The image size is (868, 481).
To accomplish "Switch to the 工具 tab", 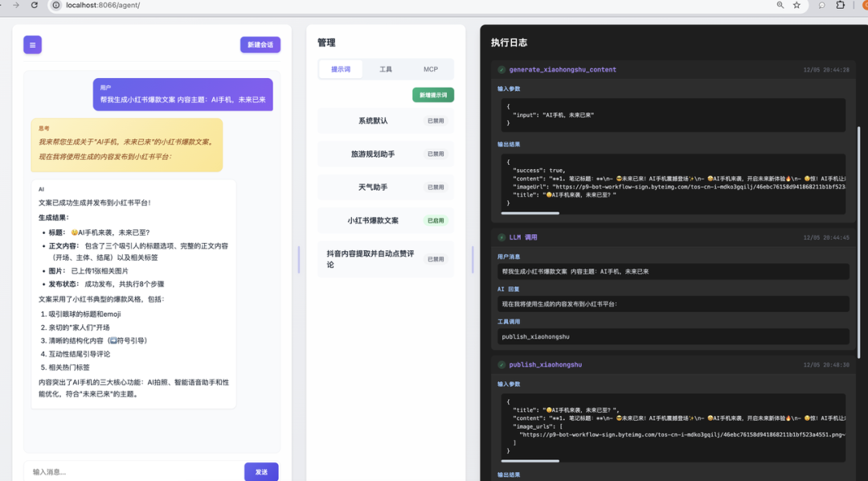I will pos(386,69).
